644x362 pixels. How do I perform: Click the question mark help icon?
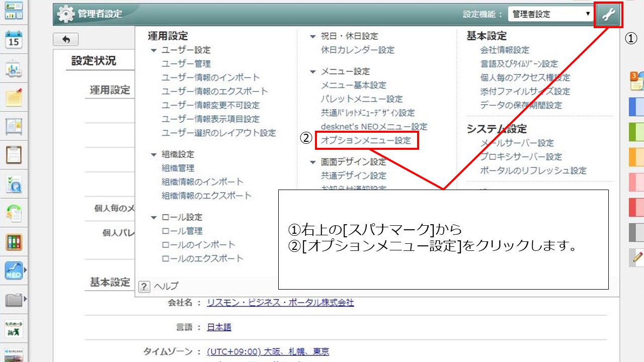point(144,287)
